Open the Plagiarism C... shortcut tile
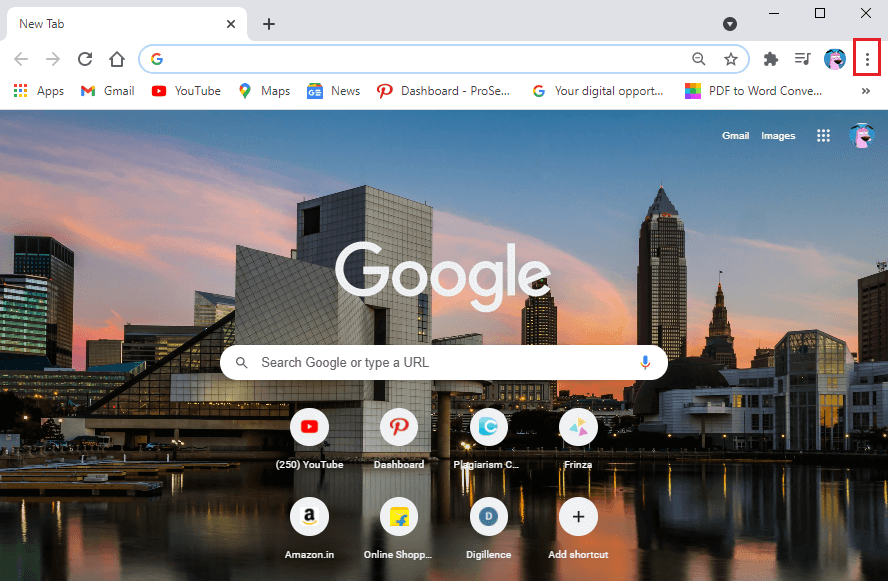This screenshot has width=888, height=581. 488,439
